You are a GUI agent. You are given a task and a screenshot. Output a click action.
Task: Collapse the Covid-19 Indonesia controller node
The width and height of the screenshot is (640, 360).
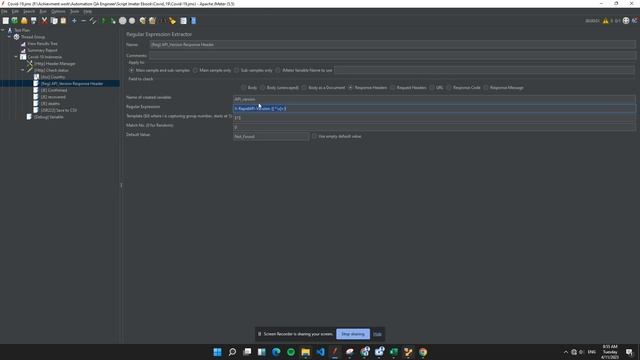point(16,57)
